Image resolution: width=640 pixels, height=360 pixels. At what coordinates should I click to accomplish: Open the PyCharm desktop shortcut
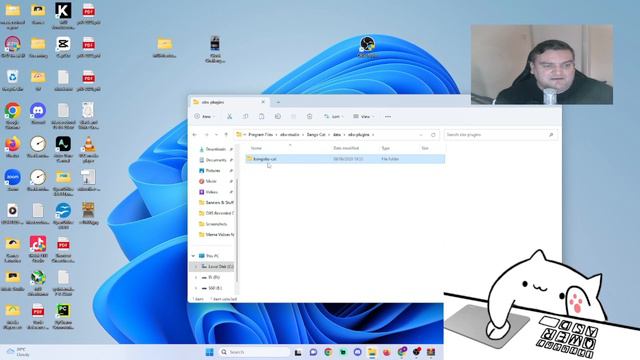[63, 316]
